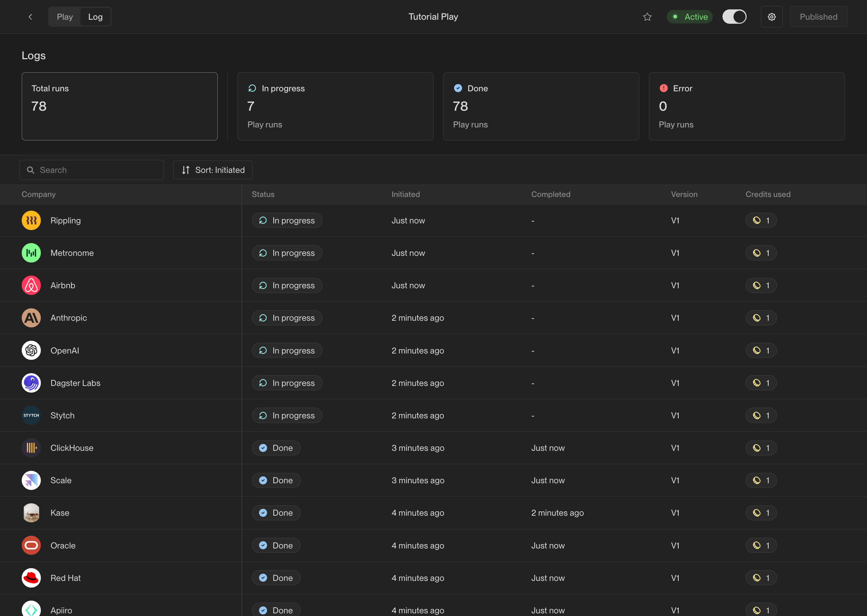867x616 pixels.
Task: Click the Airbnb logo icon
Action: coord(31,285)
